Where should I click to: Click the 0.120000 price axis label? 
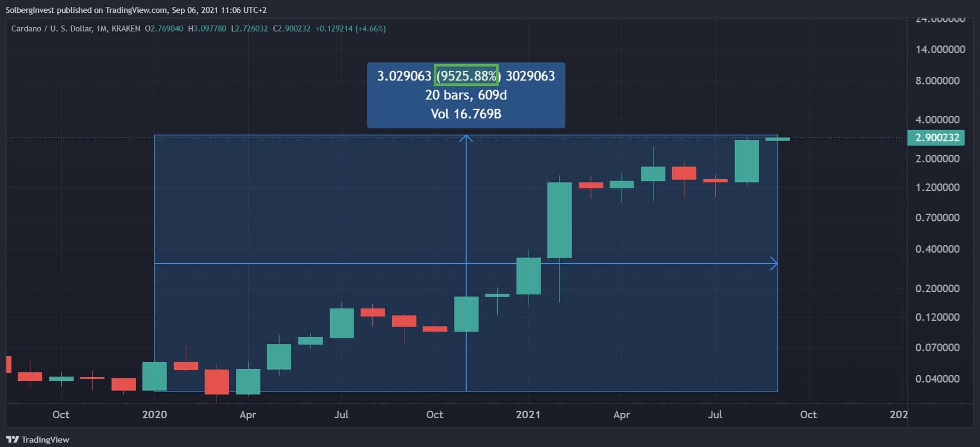(x=937, y=317)
